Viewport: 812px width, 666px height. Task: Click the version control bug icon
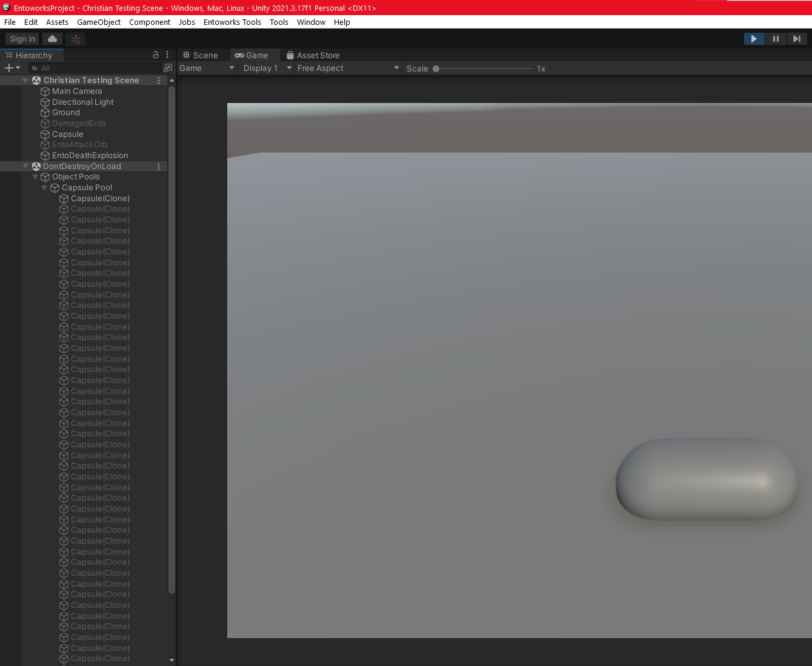click(x=76, y=39)
